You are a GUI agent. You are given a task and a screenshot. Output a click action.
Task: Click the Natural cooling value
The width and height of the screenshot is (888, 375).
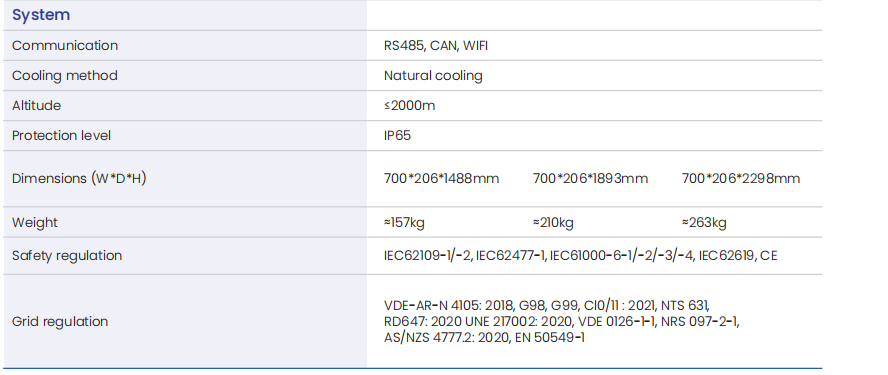[x=433, y=75]
